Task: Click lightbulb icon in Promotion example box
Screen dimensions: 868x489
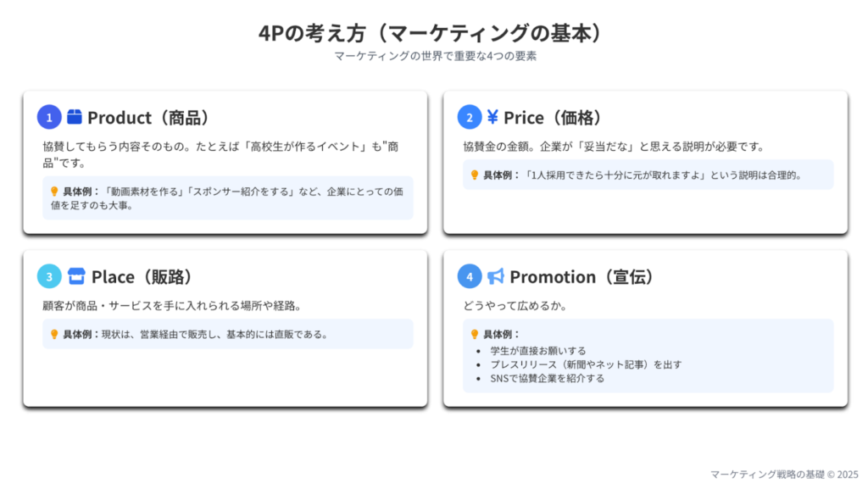Action: [x=475, y=334]
